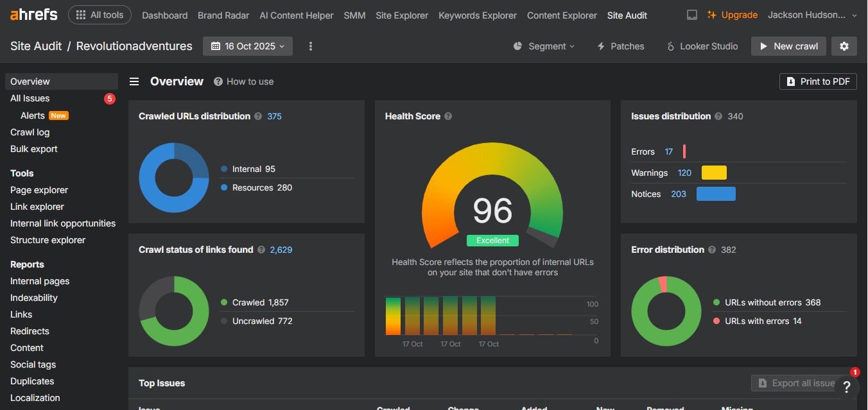Click How to use help link

click(x=244, y=81)
